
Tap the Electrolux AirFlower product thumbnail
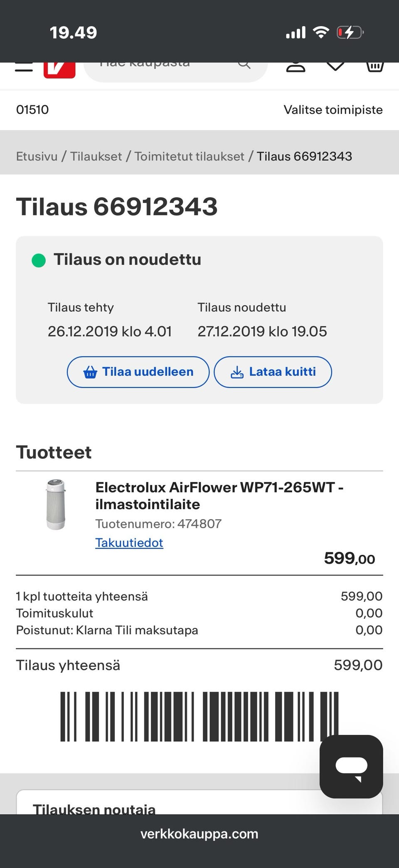click(x=56, y=504)
